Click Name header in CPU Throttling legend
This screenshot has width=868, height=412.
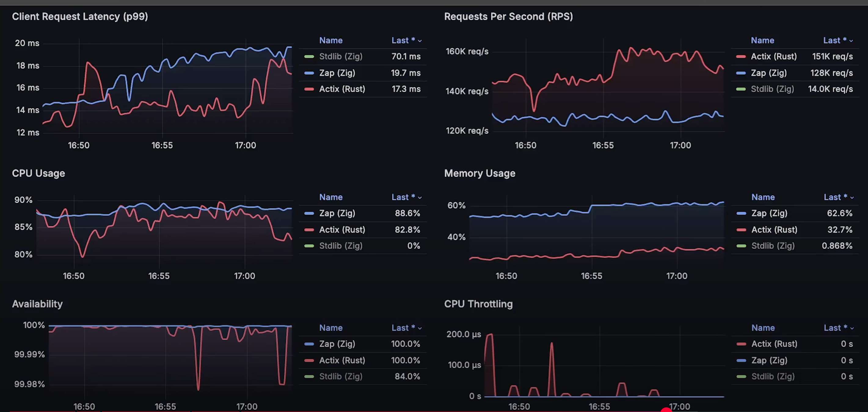coord(763,328)
